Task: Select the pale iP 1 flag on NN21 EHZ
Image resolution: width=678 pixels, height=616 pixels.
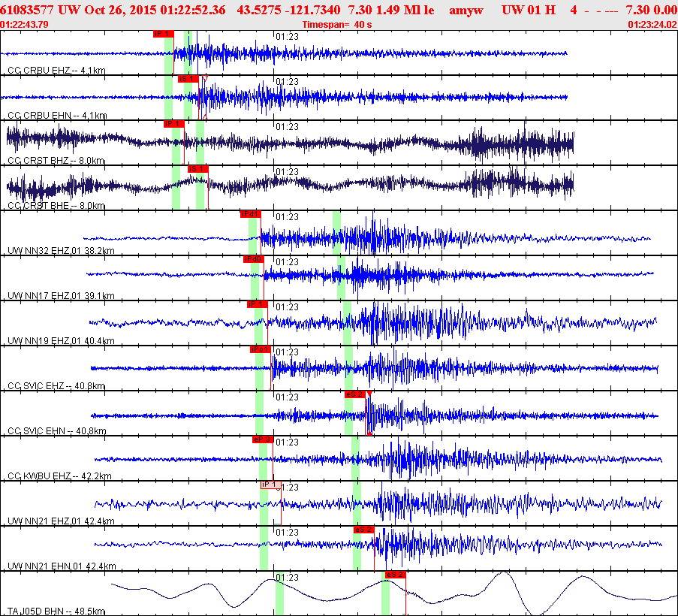Action: click(271, 485)
